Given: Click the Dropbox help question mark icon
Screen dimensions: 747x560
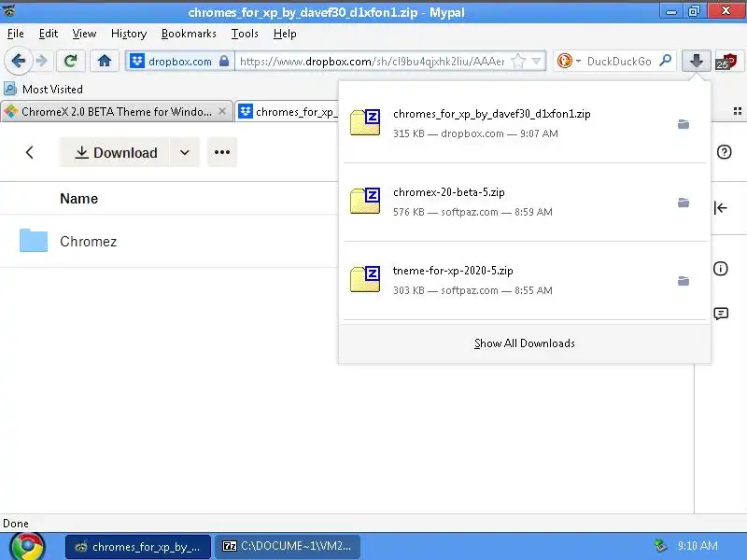Looking at the screenshot, I should [x=725, y=152].
